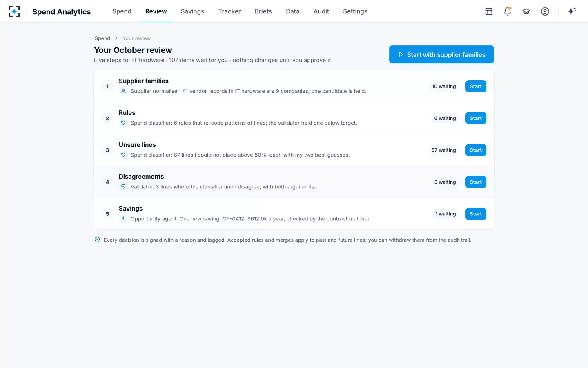Click the Validator shield icon in Disagreements row
Image resolution: width=588 pixels, height=368 pixels.
(123, 187)
